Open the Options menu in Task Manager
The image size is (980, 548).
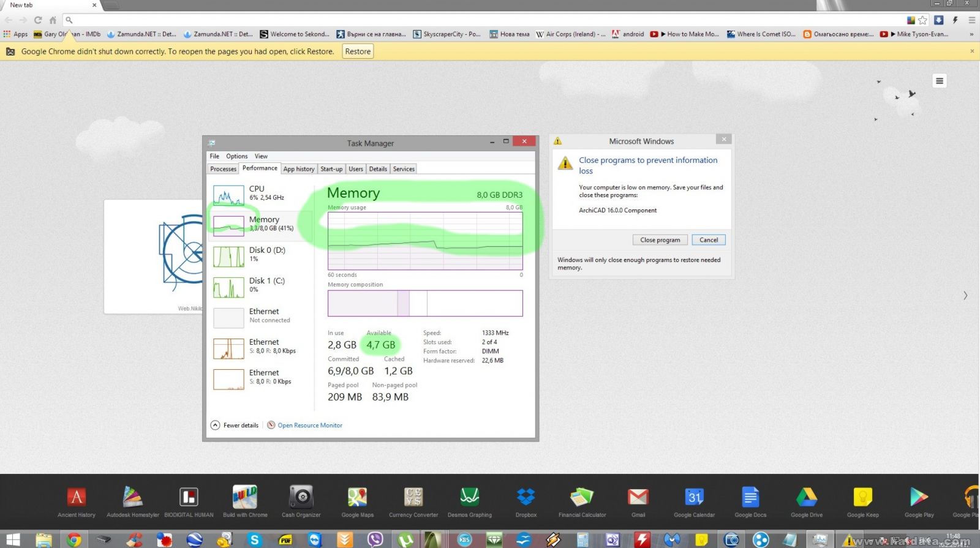coord(237,156)
